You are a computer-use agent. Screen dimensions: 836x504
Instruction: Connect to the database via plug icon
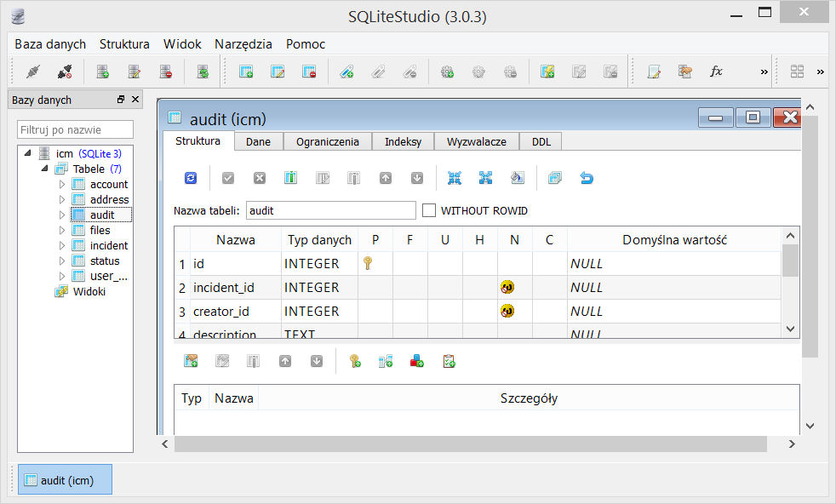(33, 72)
